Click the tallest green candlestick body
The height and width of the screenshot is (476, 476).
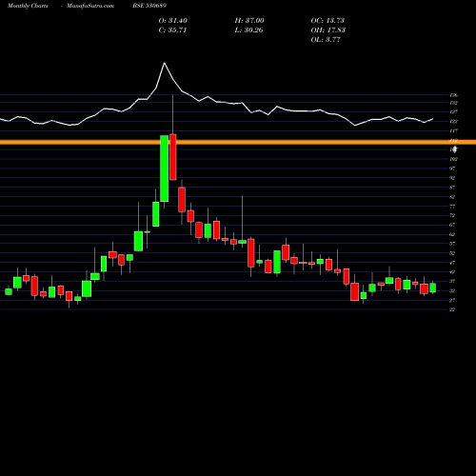[x=164, y=169]
